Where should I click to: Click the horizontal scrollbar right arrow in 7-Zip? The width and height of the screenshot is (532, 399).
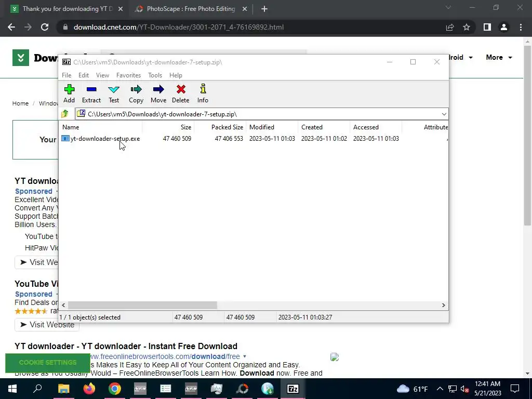[444, 305]
